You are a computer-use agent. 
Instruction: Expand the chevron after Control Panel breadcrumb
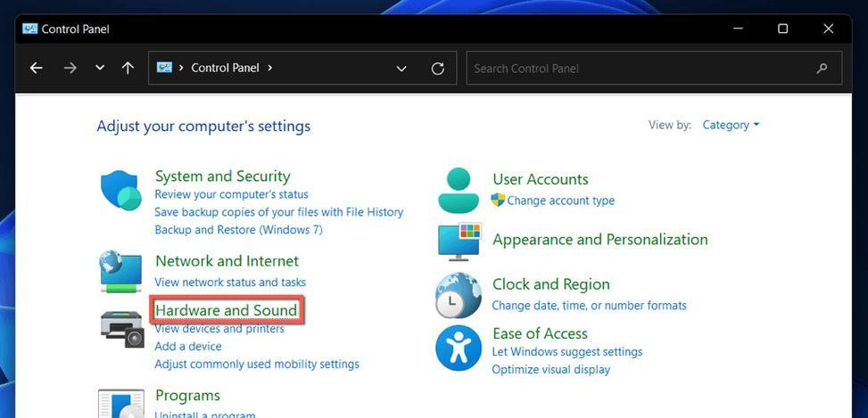(270, 68)
